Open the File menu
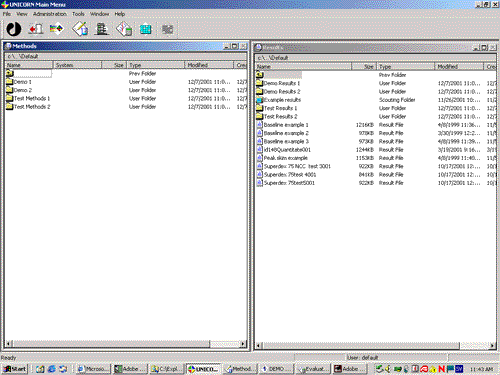The width and height of the screenshot is (500, 375). click(7, 14)
